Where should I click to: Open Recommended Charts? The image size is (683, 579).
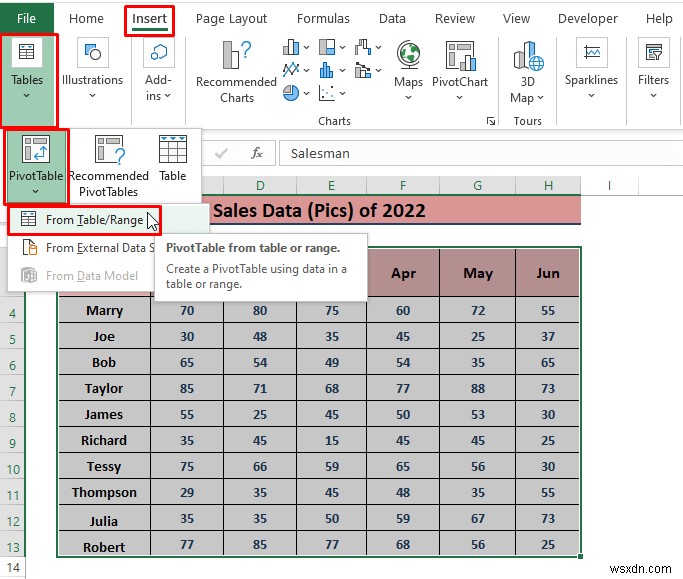[x=236, y=72]
